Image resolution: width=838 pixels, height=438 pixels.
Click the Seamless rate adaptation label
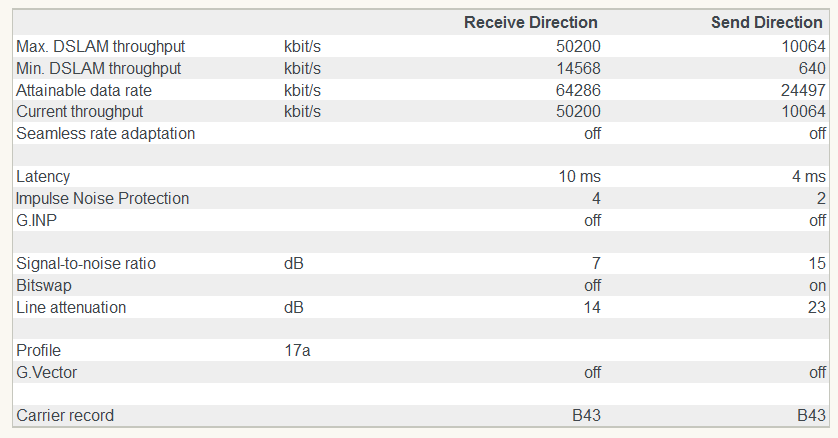[x=105, y=133]
